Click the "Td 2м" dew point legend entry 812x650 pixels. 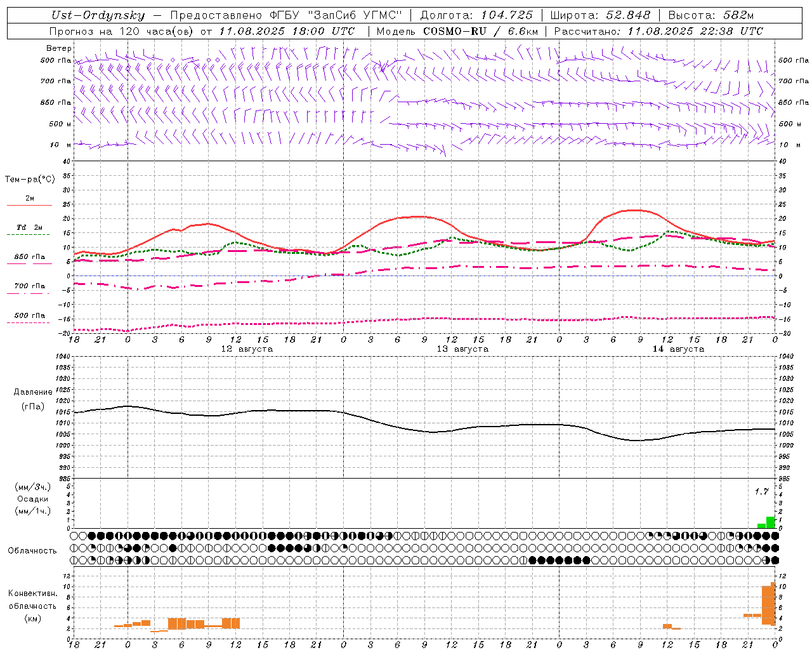[x=30, y=227]
